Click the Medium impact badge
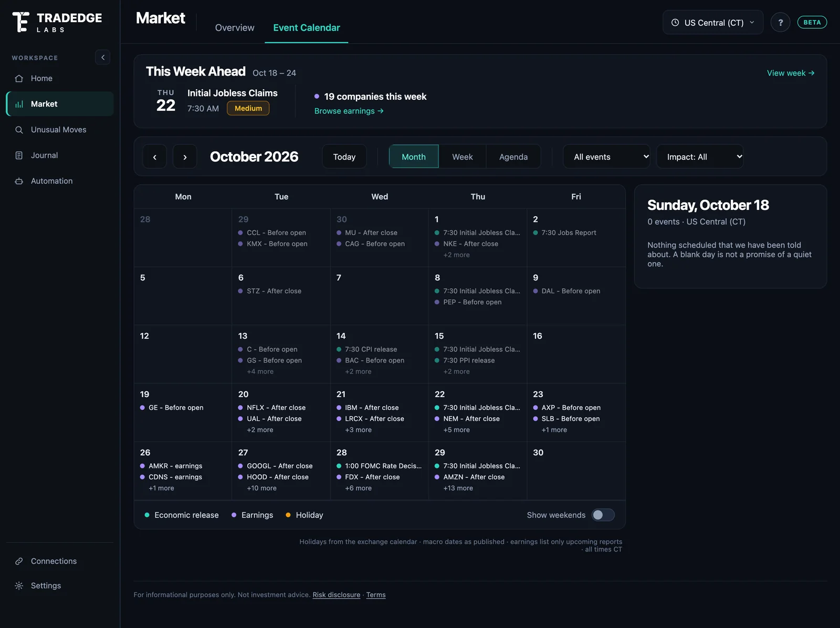This screenshot has width=840, height=628. 248,109
